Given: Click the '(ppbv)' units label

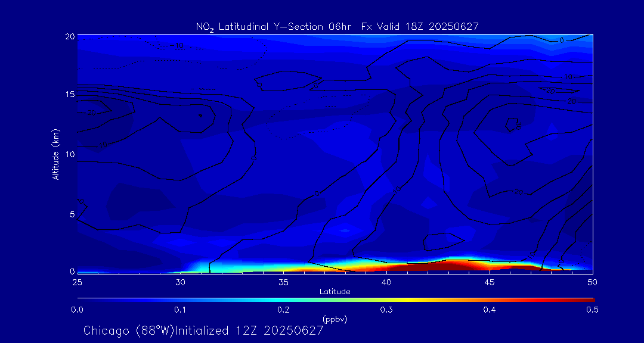Looking at the screenshot, I should 335,320.
